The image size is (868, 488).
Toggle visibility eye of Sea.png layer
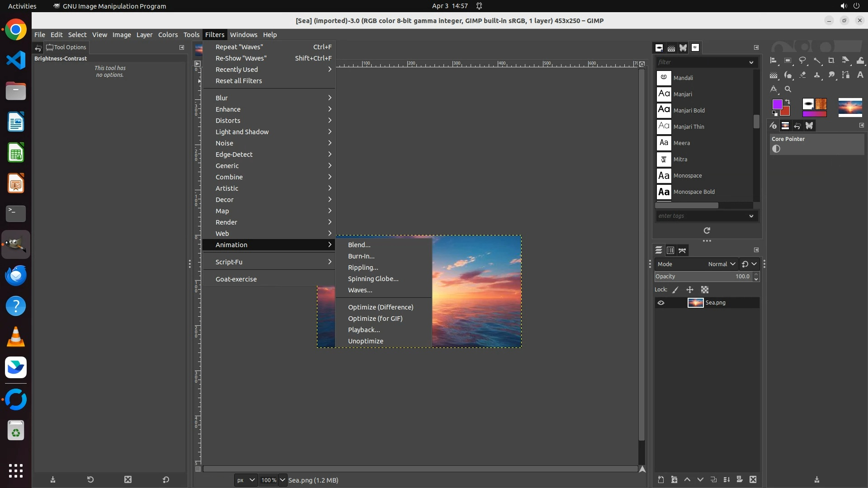(x=661, y=303)
